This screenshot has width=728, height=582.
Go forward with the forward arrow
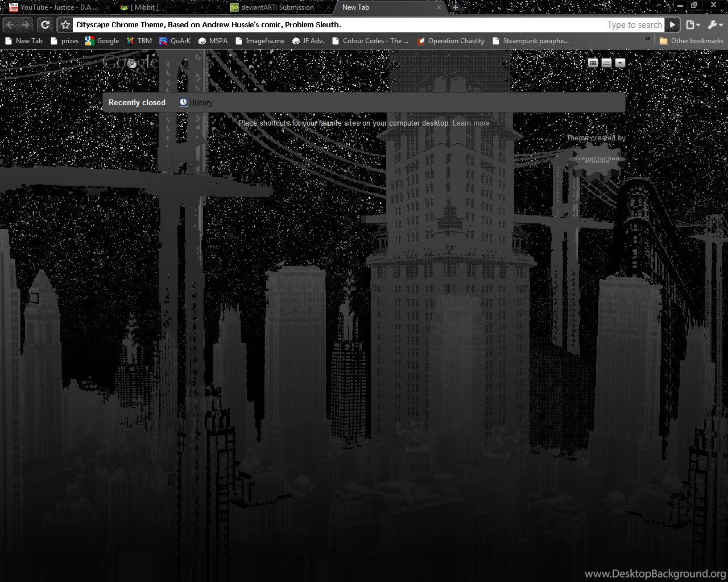point(26,24)
